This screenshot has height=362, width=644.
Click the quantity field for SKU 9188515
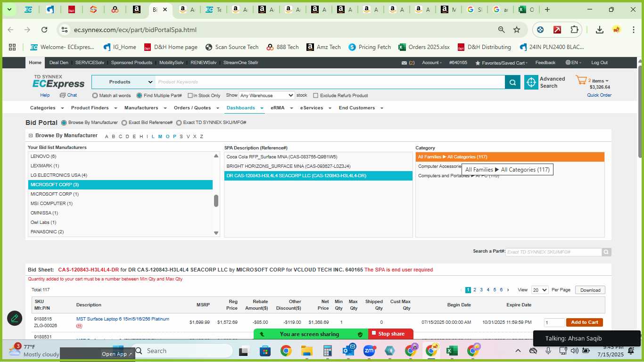click(554, 323)
